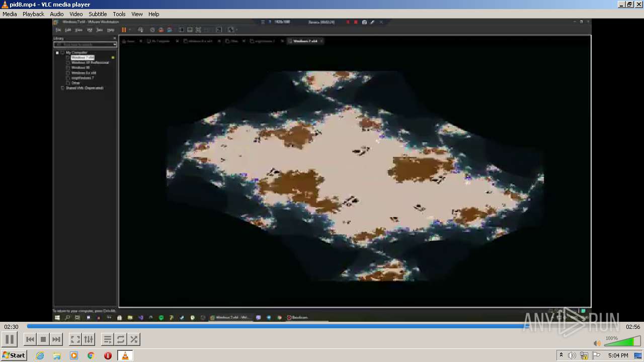
Task: Open the View menu
Action: (x=137, y=14)
